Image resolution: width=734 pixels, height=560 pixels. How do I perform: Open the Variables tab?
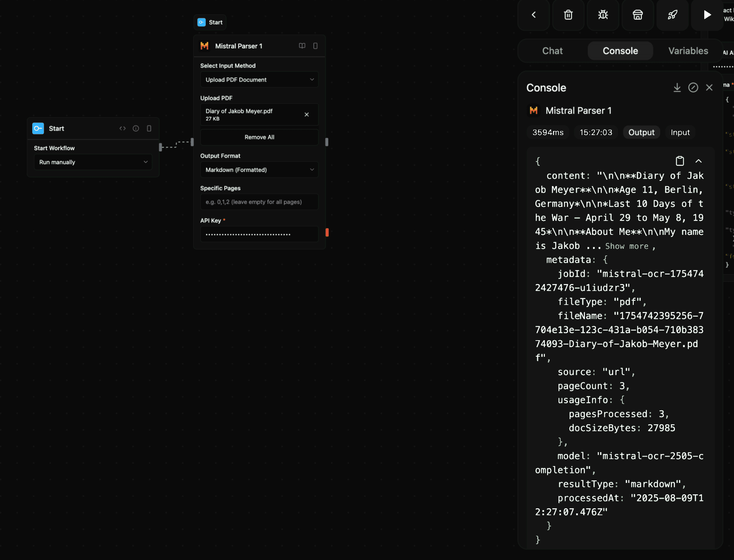click(x=688, y=51)
